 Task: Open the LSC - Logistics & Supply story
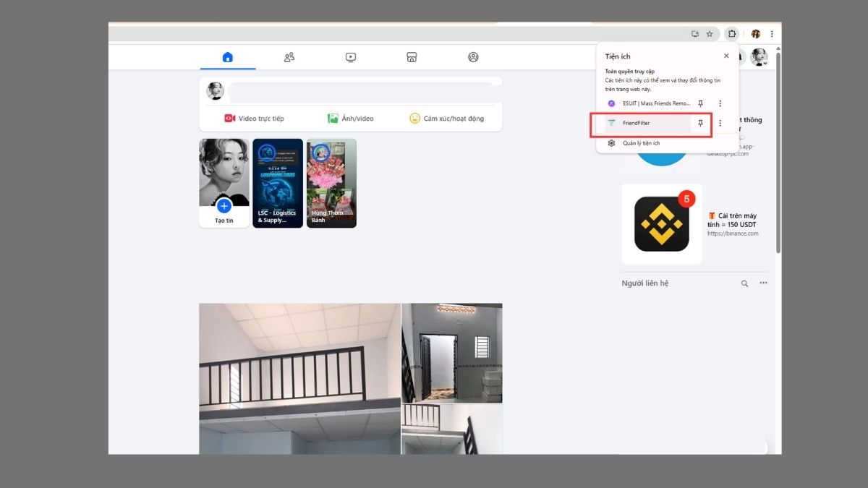(278, 183)
